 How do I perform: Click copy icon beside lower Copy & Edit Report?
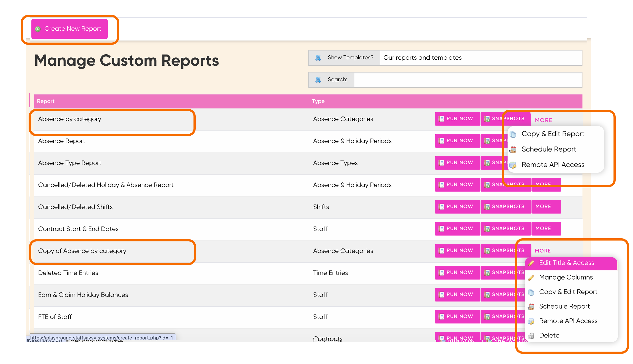click(x=531, y=292)
